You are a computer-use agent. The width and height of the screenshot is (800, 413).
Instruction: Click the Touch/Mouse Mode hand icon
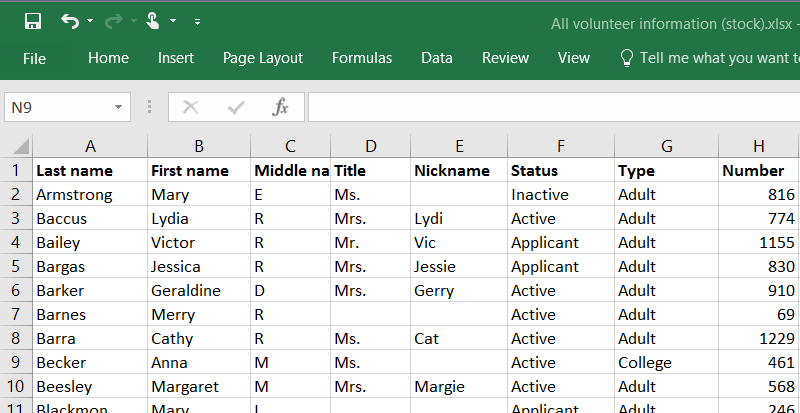tap(152, 21)
